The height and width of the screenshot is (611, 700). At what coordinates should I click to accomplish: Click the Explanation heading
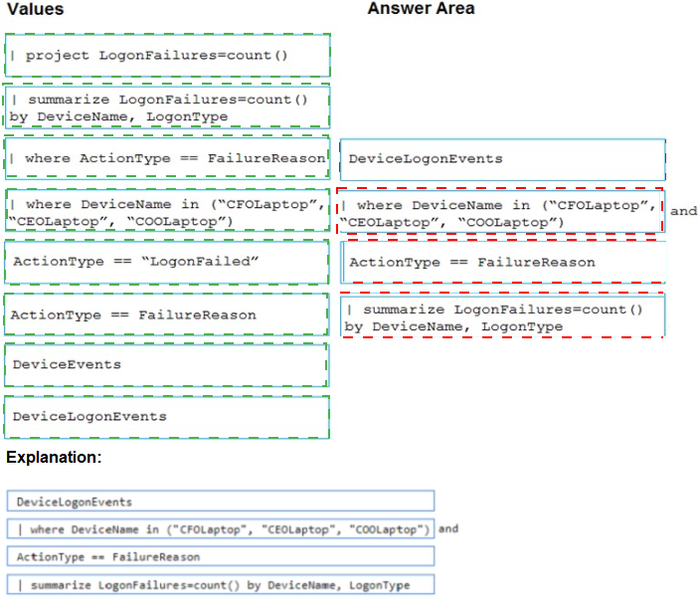click(54, 458)
